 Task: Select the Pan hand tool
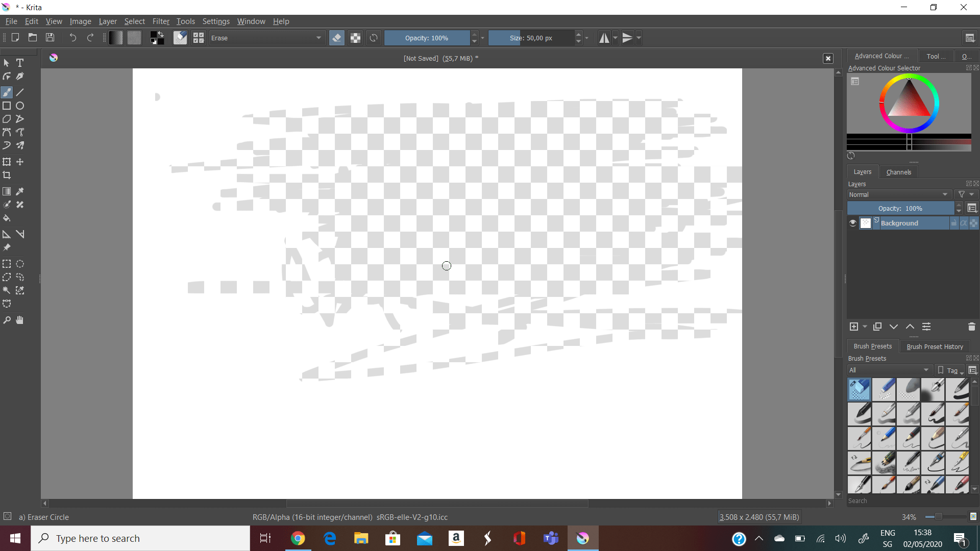click(x=20, y=320)
